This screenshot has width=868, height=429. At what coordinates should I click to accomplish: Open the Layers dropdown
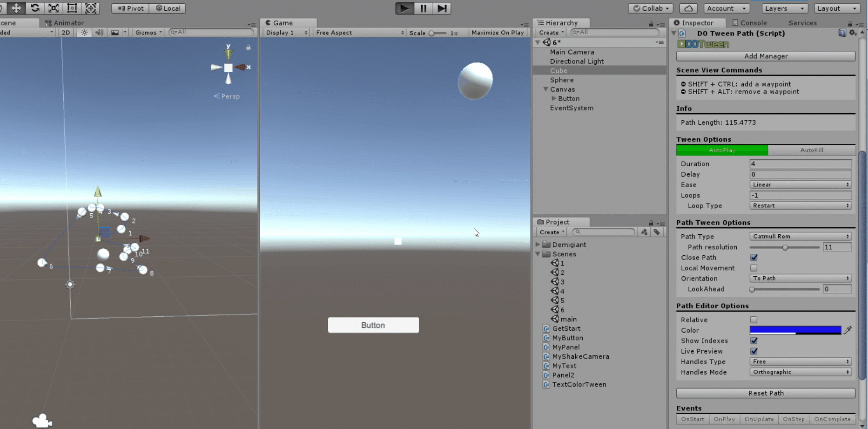coord(785,8)
